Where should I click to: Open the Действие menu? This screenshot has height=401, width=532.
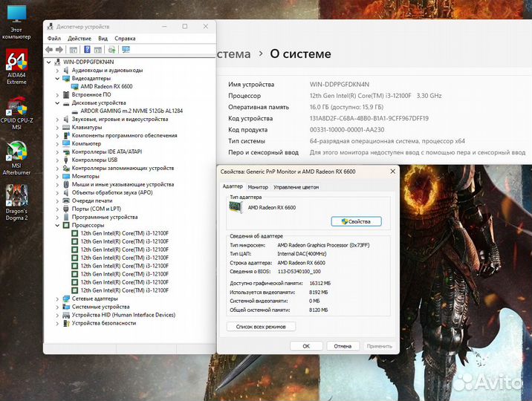pyautogui.click(x=80, y=39)
